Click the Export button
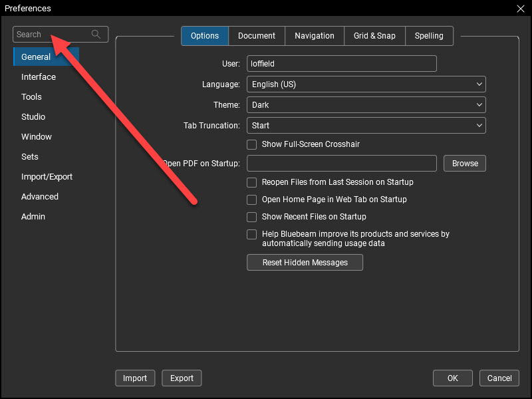Image resolution: width=532 pixels, height=399 pixels. tap(182, 378)
